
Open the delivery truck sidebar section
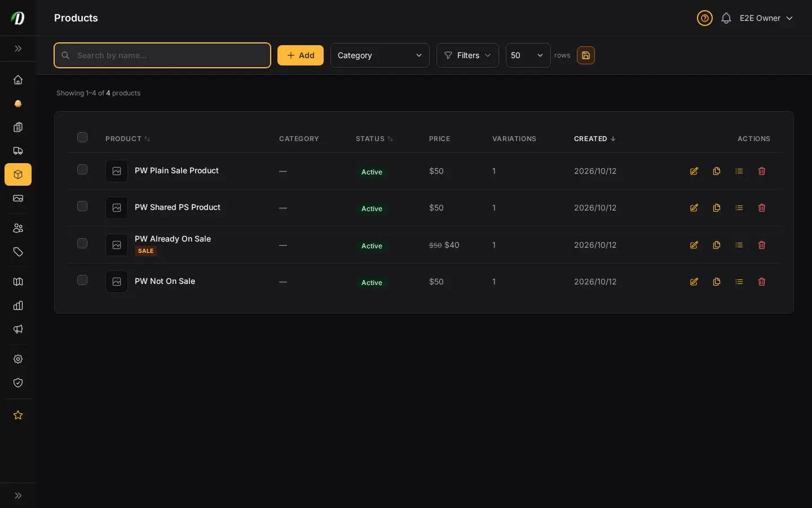click(18, 151)
